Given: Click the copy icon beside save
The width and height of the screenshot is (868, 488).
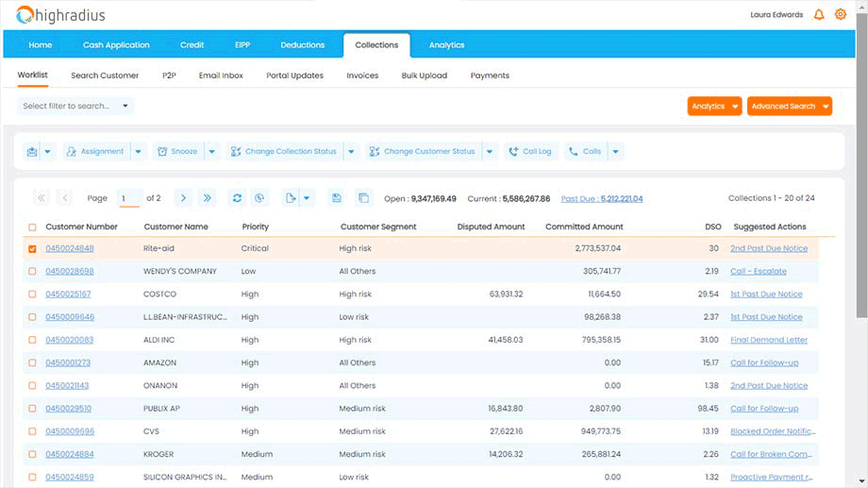Looking at the screenshot, I should (363, 198).
